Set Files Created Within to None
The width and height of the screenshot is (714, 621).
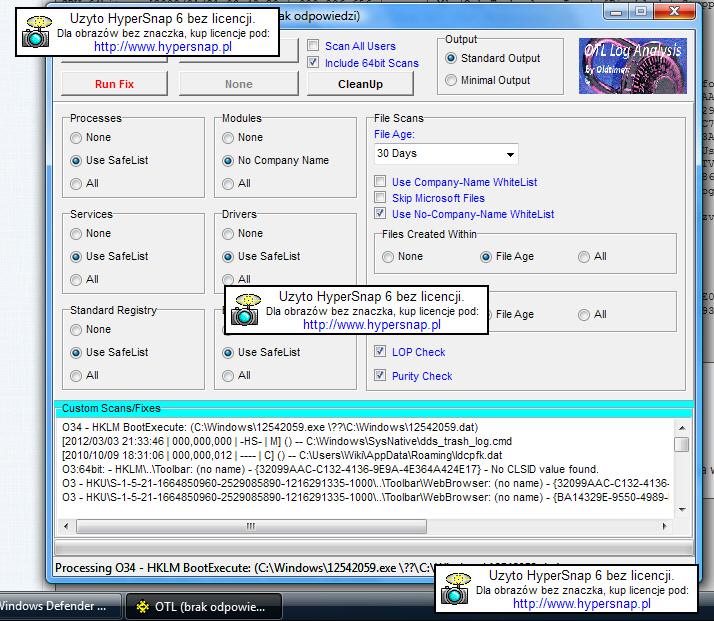pyautogui.click(x=388, y=257)
